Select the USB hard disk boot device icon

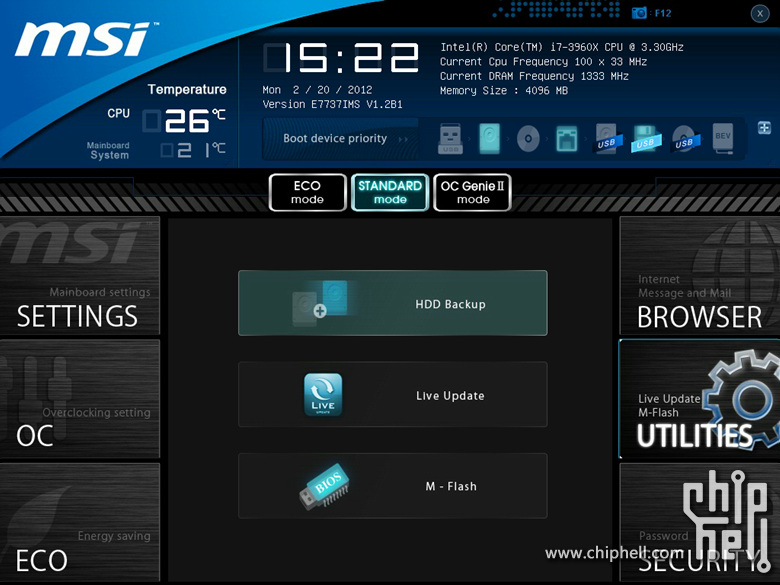(x=608, y=139)
